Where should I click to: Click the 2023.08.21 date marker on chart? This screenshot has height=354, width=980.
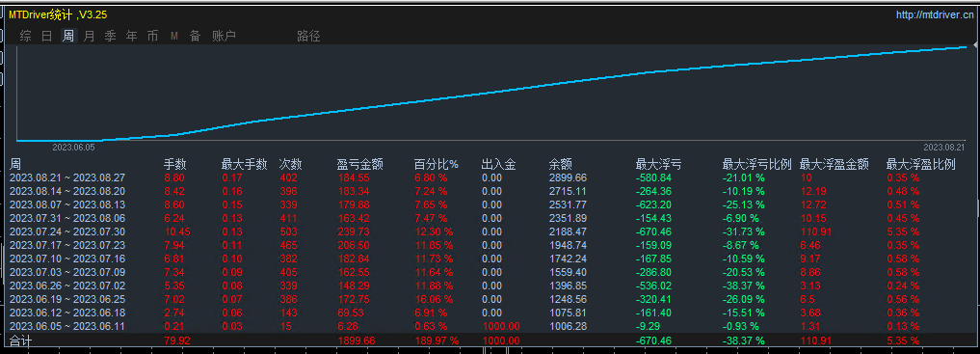click(x=943, y=147)
